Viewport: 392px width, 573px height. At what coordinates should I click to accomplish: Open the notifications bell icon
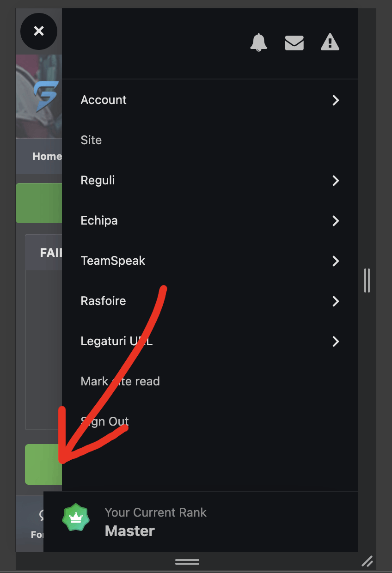point(259,43)
